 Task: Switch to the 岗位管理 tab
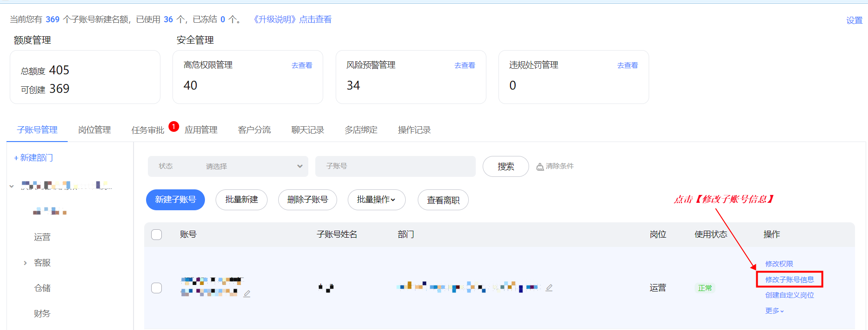point(95,130)
